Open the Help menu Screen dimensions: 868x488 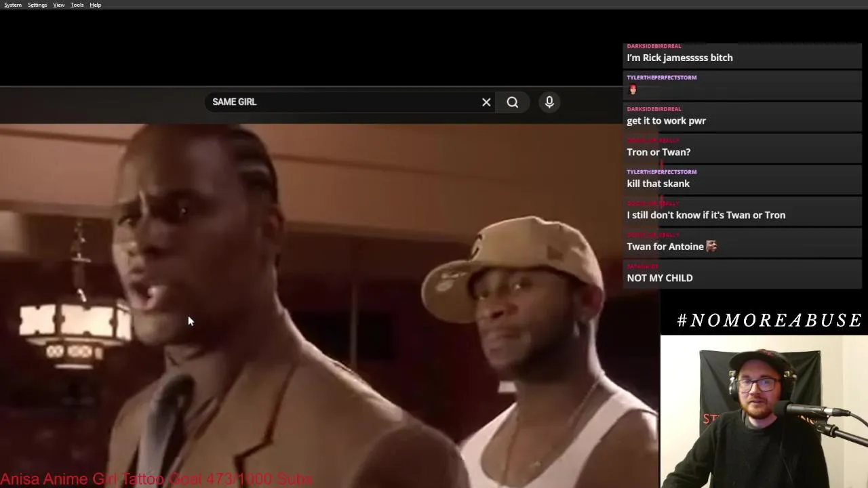(x=96, y=5)
